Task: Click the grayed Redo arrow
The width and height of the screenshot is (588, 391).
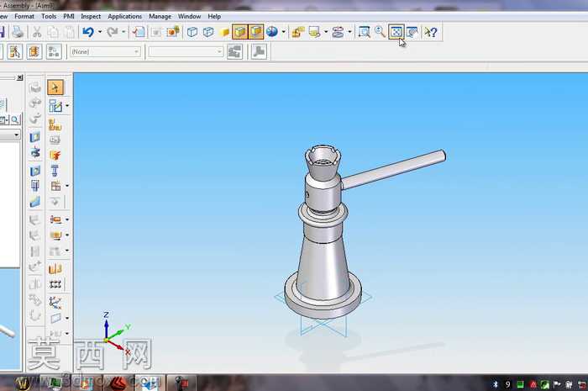Action: [112, 32]
